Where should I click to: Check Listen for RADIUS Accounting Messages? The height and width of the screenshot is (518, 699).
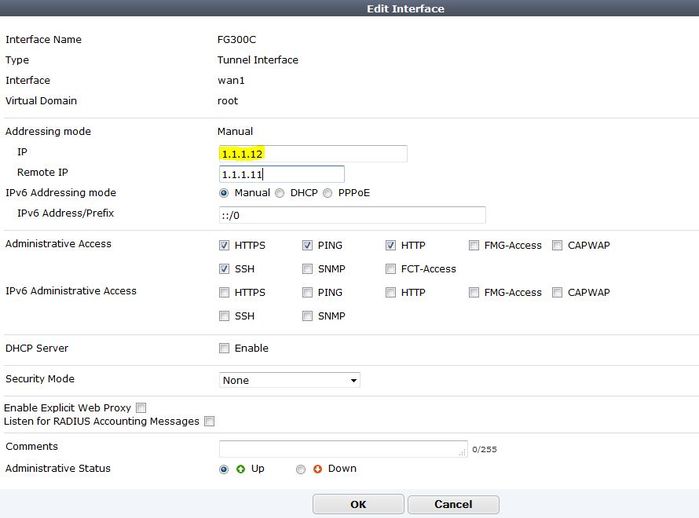pyautogui.click(x=209, y=421)
